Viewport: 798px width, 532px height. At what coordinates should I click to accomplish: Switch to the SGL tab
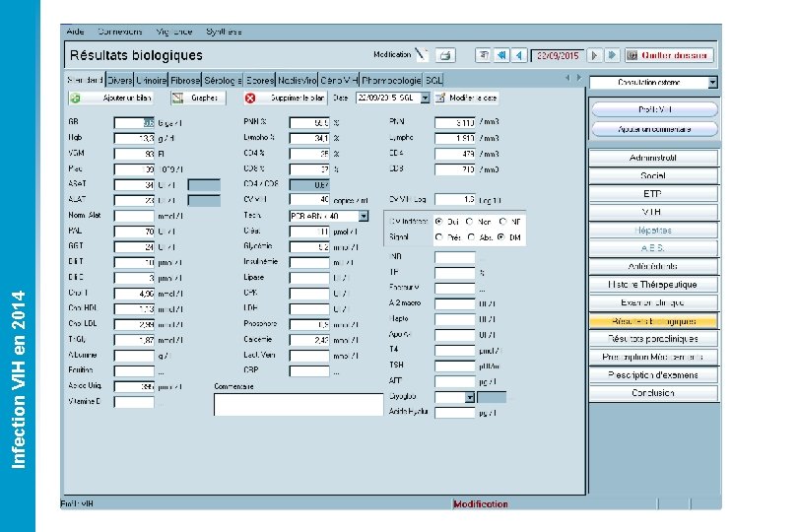pos(433,80)
